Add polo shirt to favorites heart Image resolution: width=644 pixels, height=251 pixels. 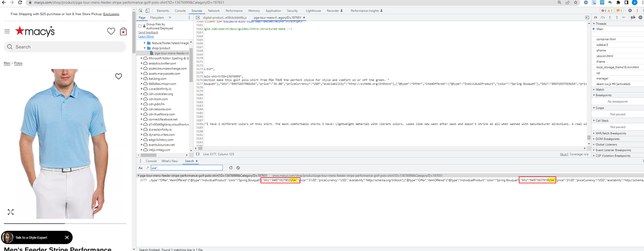click(119, 77)
